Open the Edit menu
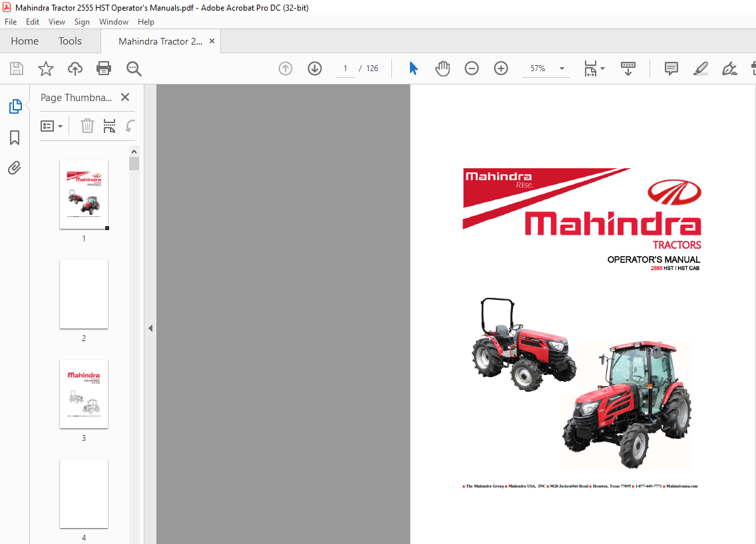 coord(33,22)
